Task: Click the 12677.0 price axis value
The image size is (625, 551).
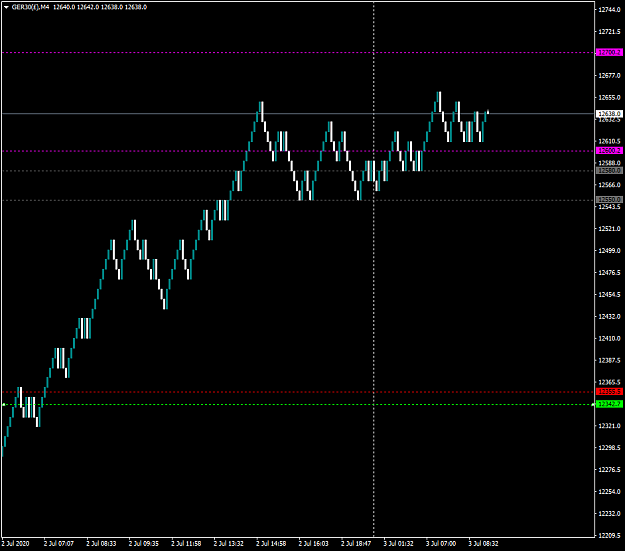Action: point(609,75)
